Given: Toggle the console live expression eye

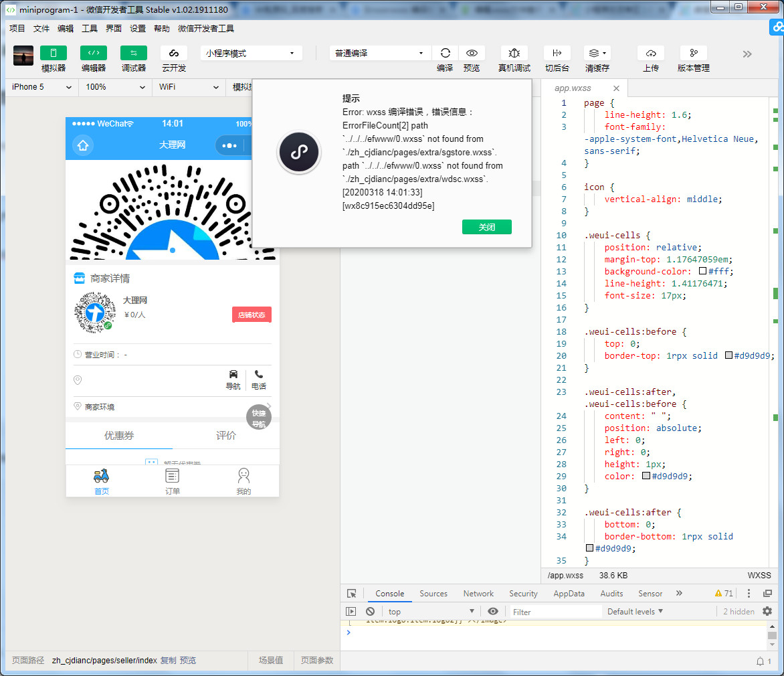Looking at the screenshot, I should point(493,612).
